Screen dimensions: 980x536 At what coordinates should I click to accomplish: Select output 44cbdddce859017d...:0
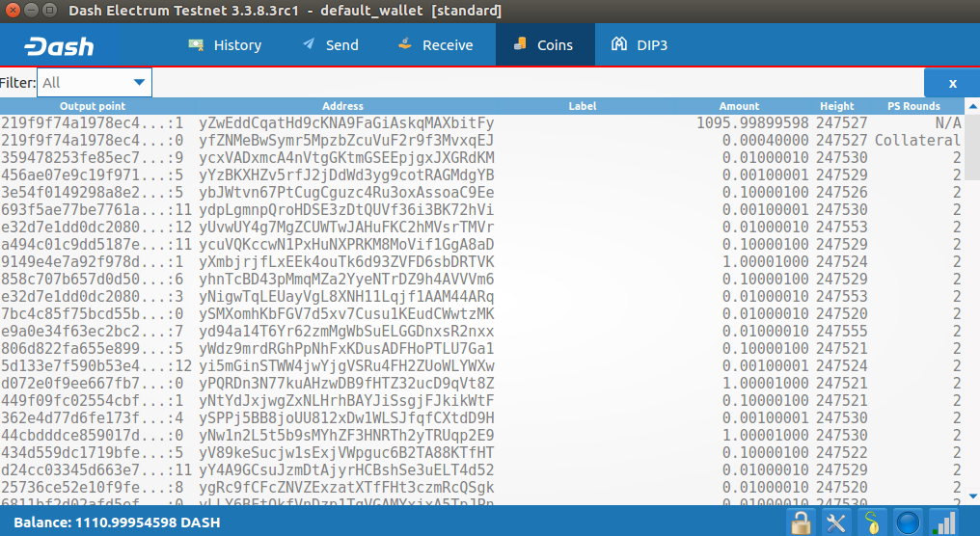93,436
